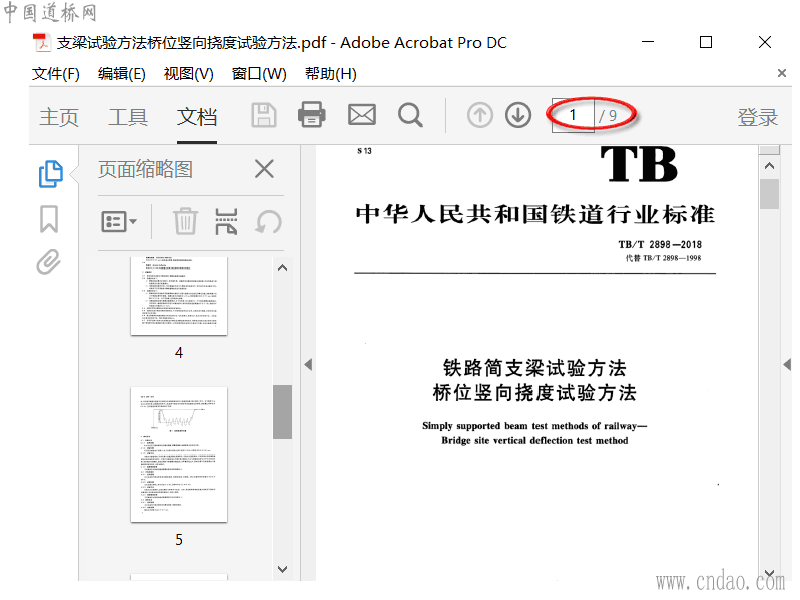Click the PDF file icon in title bar
800x600 pixels.
coord(41,42)
